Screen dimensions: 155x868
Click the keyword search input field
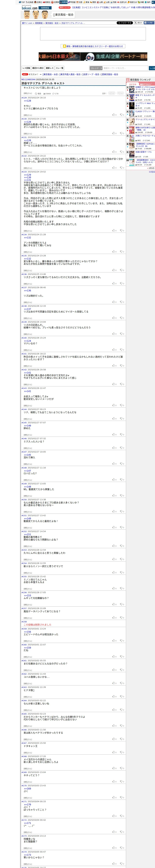point(125,68)
